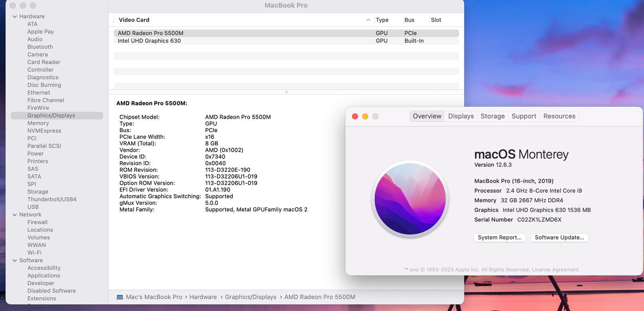Collapse the Network section in the sidebar
644x311 pixels.
tap(15, 214)
